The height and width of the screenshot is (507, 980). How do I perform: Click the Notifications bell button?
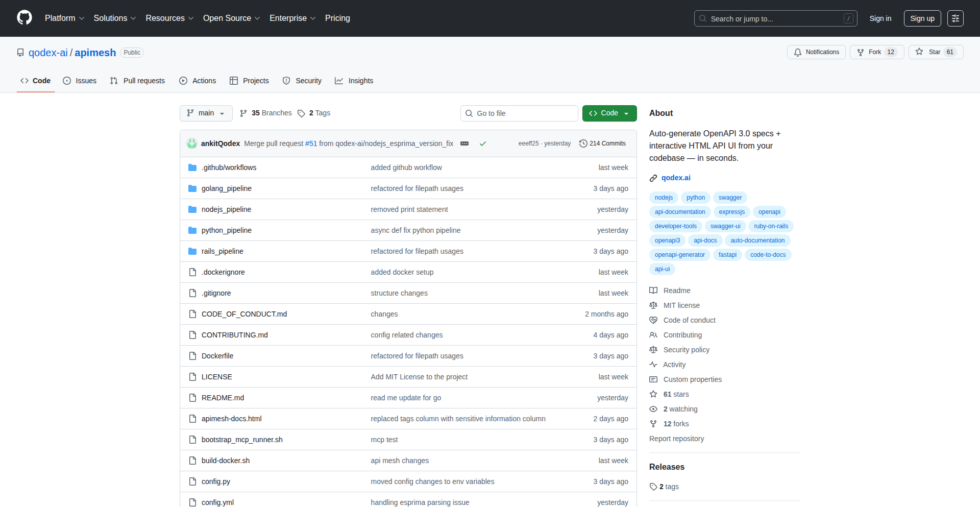pyautogui.click(x=816, y=52)
